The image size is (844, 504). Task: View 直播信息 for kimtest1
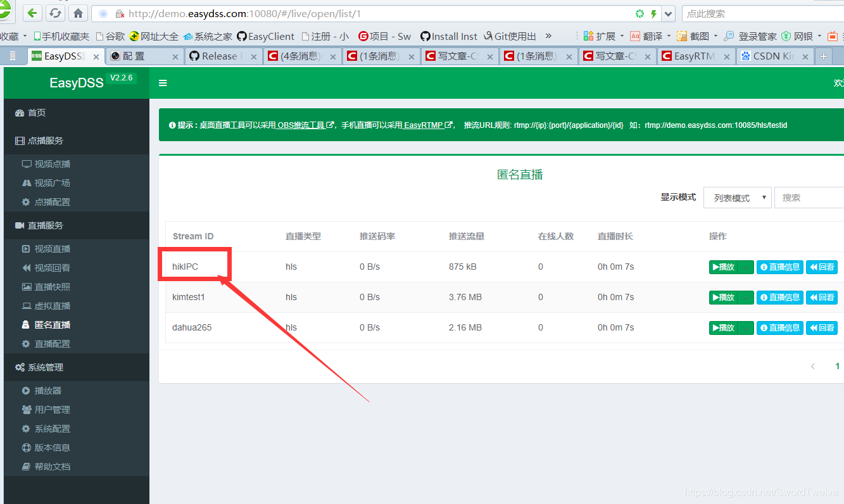click(780, 298)
